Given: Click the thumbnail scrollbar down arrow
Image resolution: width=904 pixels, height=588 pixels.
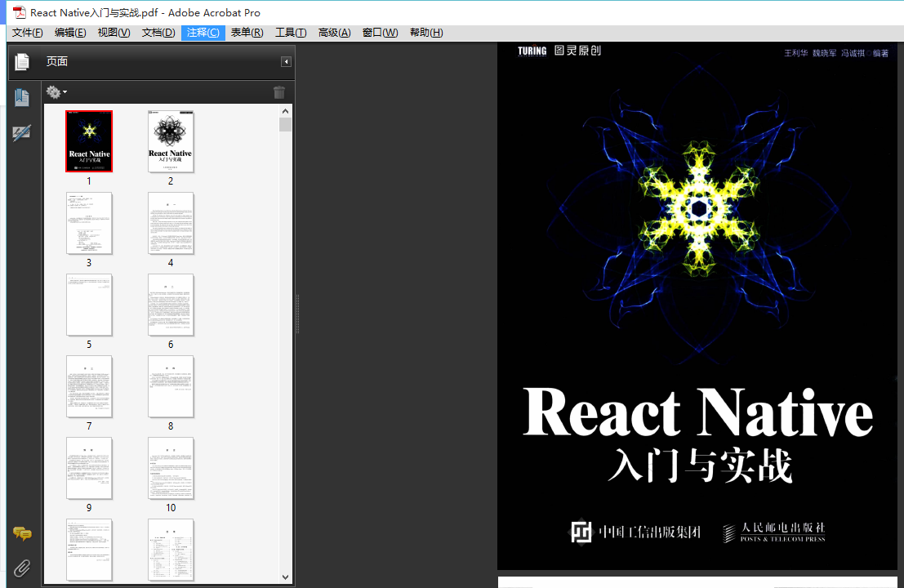Looking at the screenshot, I should coord(285,577).
